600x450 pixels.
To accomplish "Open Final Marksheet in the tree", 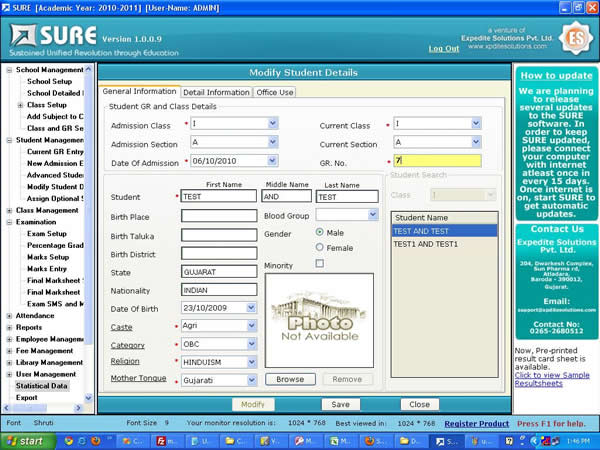I will (x=54, y=292).
